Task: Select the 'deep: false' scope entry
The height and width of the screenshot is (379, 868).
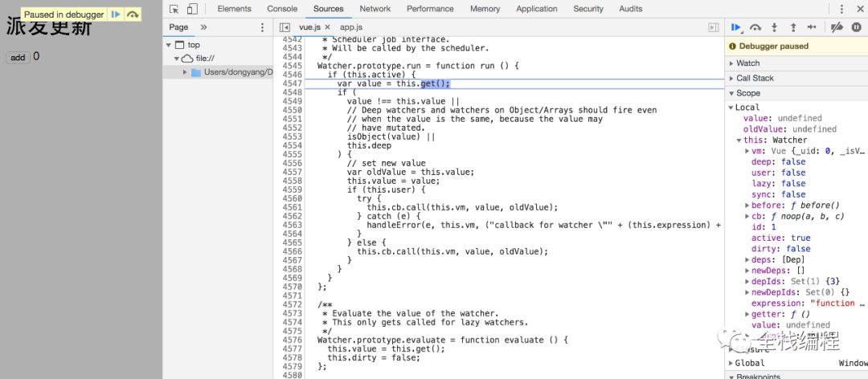Action: (x=778, y=161)
